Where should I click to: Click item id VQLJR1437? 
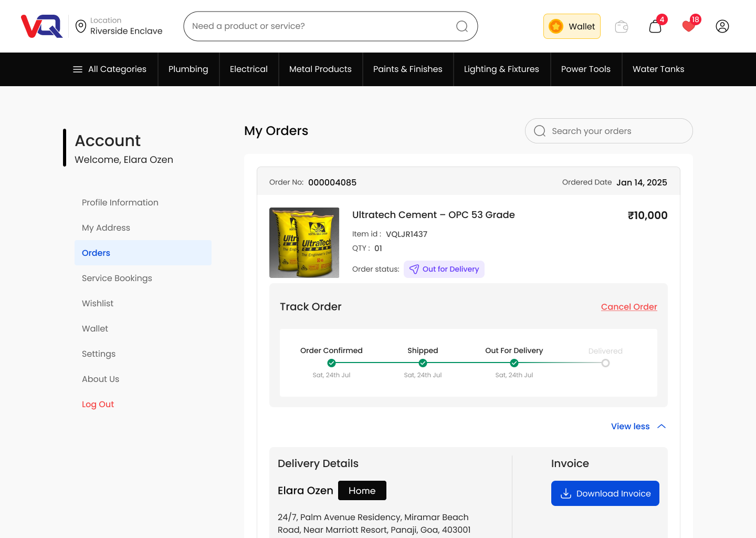pos(407,234)
